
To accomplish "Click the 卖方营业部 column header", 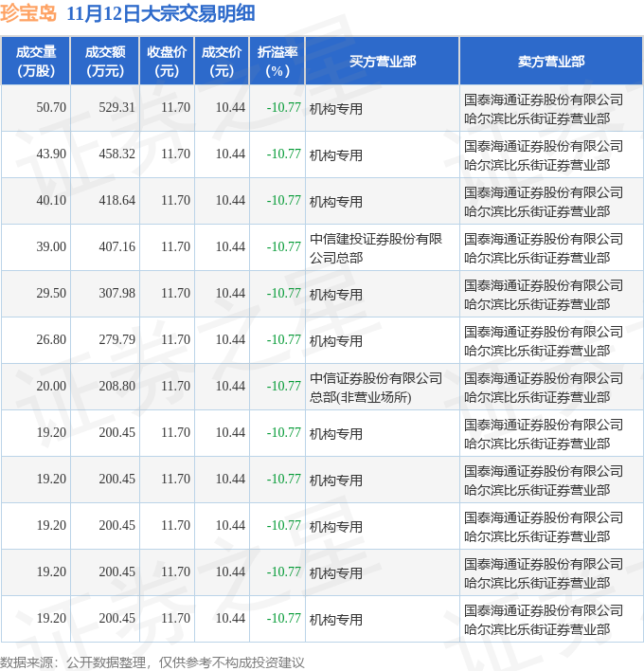I will pyautogui.click(x=550, y=61).
